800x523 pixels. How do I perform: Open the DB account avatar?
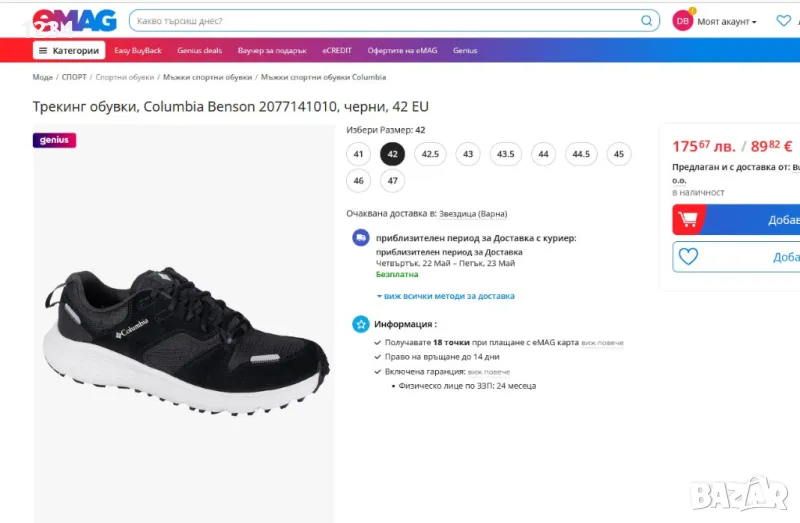pos(682,20)
